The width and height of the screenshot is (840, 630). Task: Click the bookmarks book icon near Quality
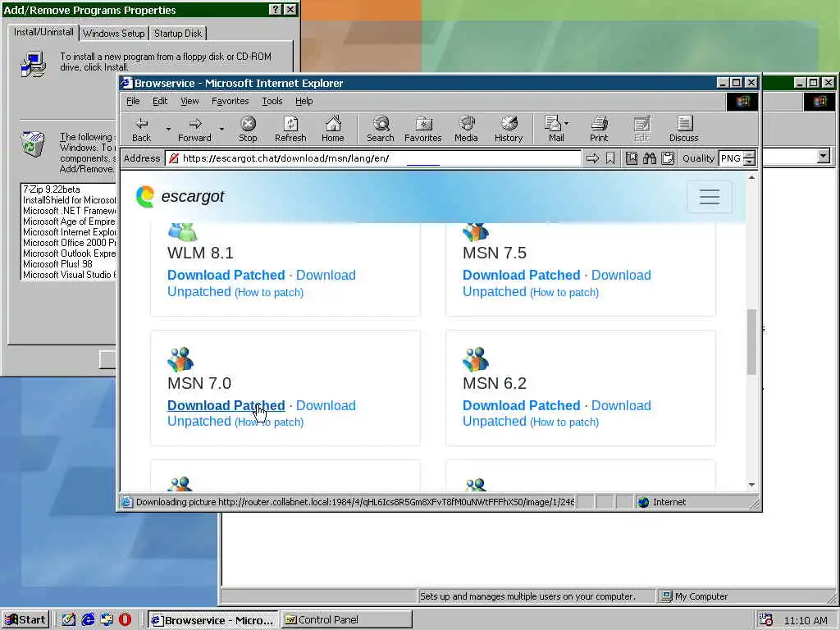point(632,158)
